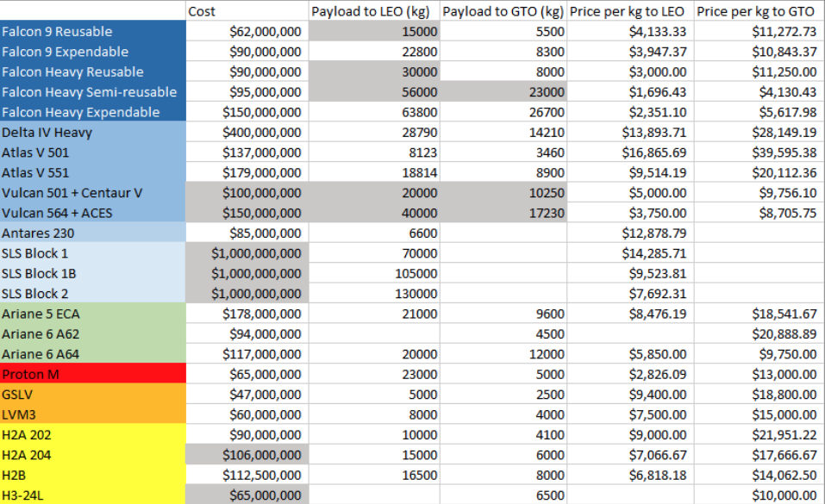Select the 63800 LEO payload cell
Image resolution: width=825 pixels, height=504 pixels.
point(374,112)
